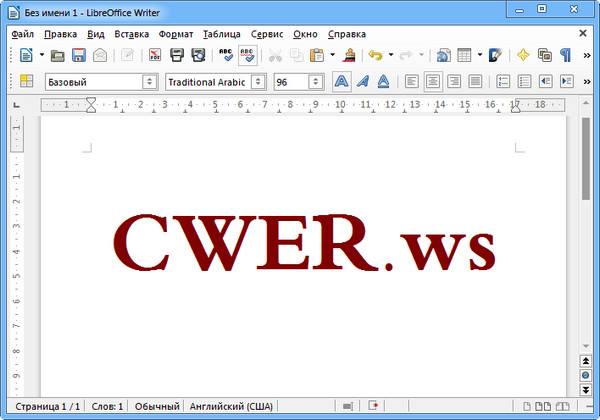Toggle bulleted list icon
Screen dimensions: 600x420
click(x=524, y=81)
